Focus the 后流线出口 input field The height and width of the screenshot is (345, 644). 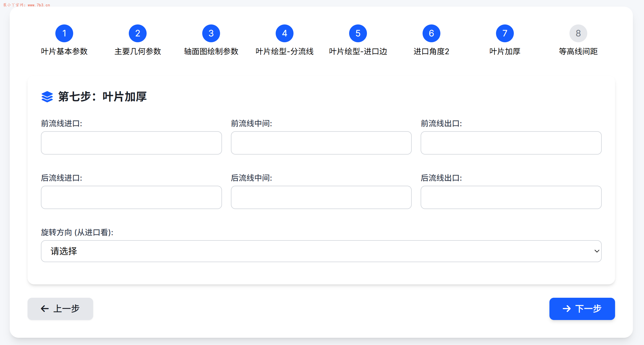tap(511, 197)
